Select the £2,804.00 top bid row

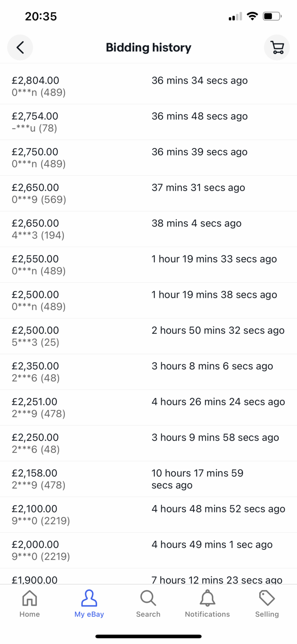(148, 86)
